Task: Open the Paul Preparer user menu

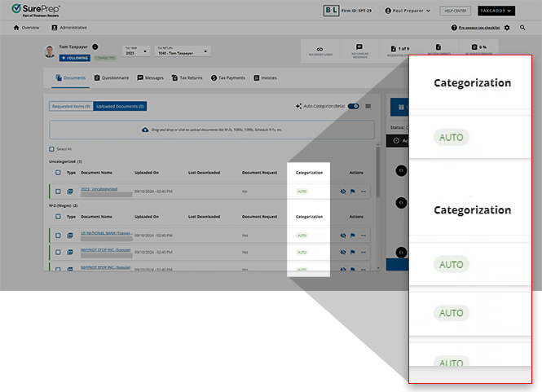Action: click(x=408, y=11)
